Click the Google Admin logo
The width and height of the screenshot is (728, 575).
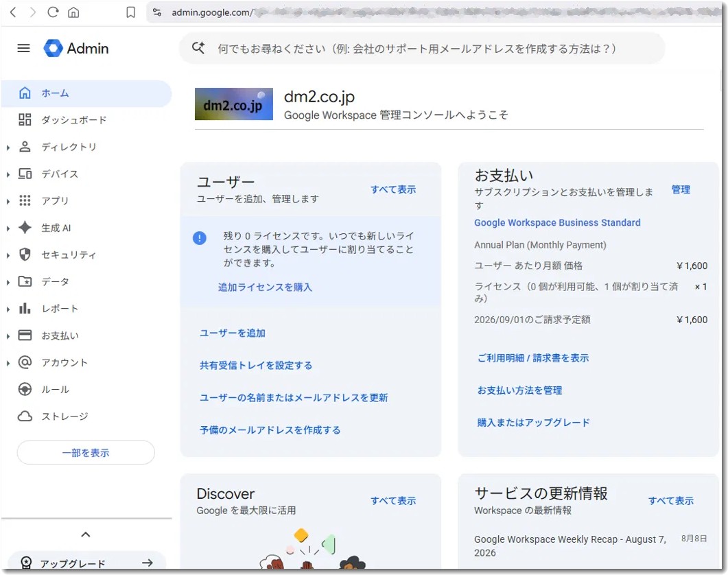pos(76,48)
